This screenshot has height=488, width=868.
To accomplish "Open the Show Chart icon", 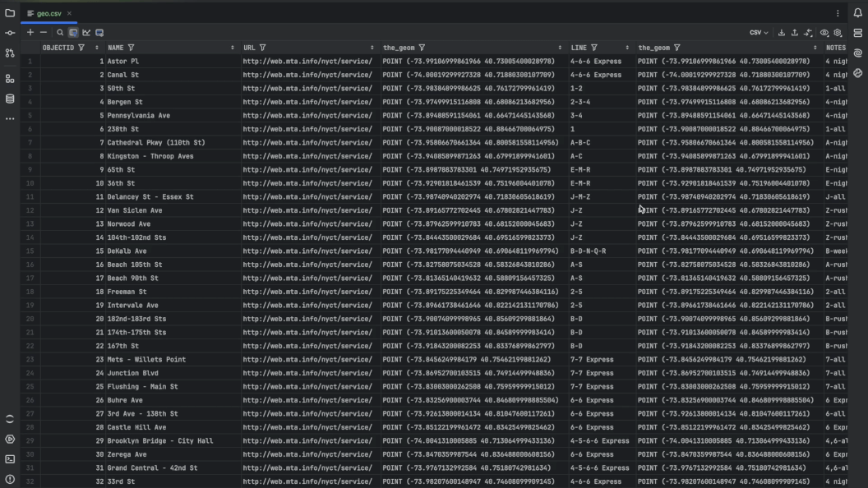I will [86, 33].
